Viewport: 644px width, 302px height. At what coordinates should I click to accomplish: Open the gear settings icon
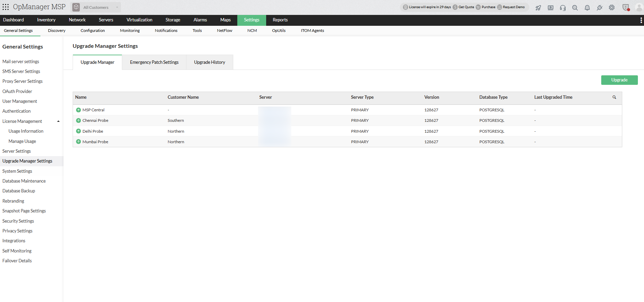click(x=612, y=7)
